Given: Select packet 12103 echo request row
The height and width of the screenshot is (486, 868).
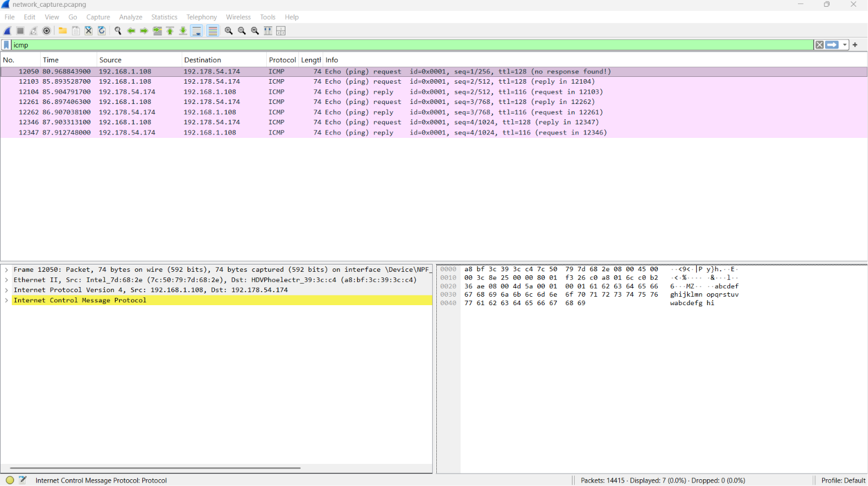Looking at the screenshot, I should 434,81.
